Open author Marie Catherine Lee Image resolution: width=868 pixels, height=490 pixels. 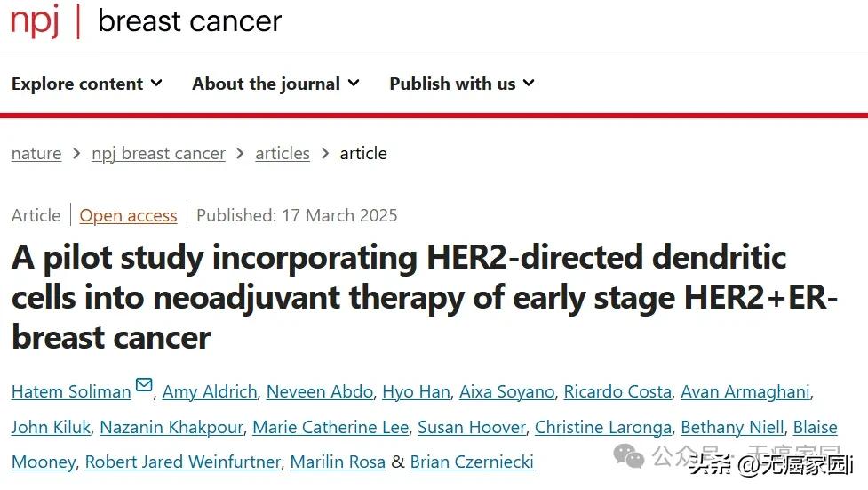[330, 427]
